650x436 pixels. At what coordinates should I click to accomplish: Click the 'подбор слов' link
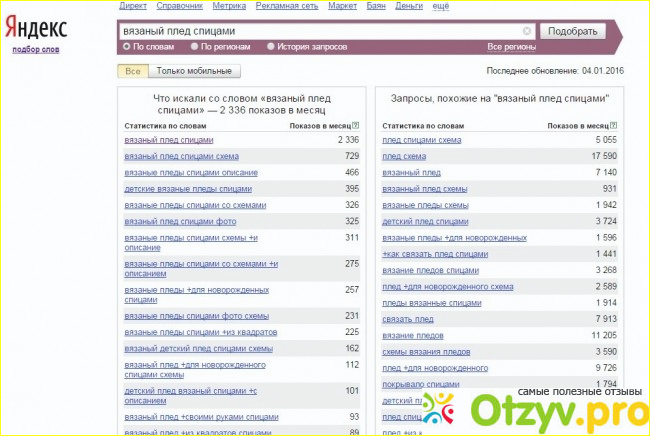point(33,49)
